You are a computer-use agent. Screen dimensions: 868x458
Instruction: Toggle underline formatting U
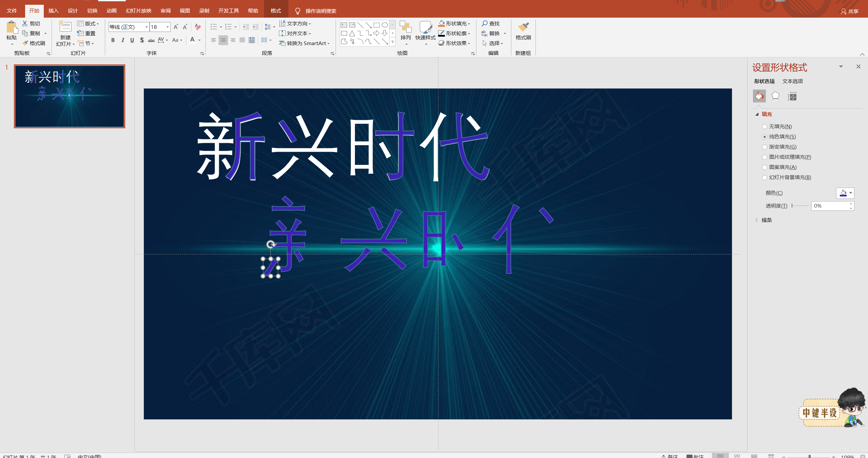click(132, 40)
